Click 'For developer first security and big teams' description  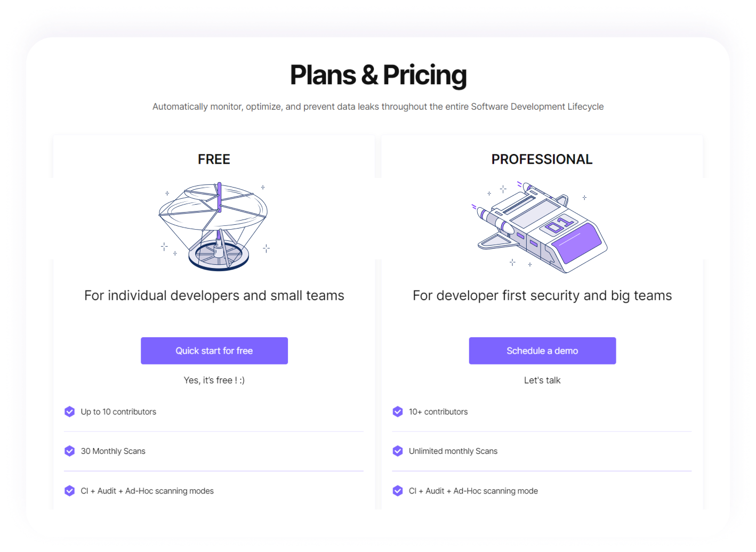coord(542,296)
